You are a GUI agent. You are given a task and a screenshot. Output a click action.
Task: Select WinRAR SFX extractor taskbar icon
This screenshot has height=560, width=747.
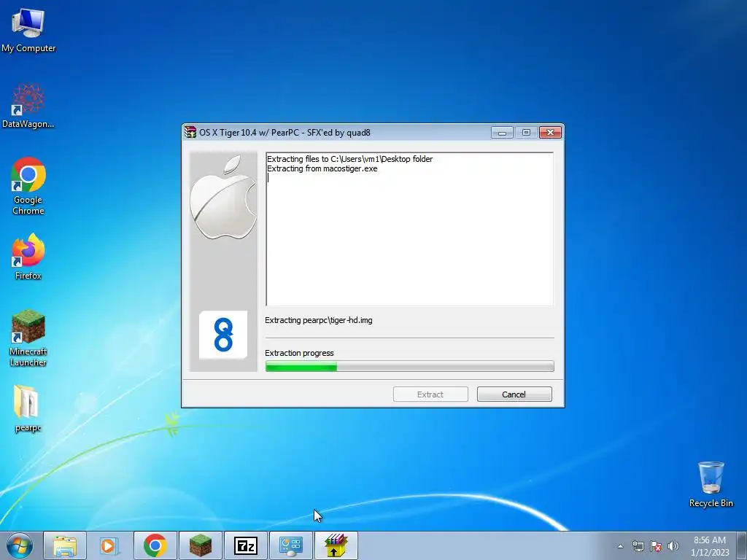pyautogui.click(x=336, y=545)
